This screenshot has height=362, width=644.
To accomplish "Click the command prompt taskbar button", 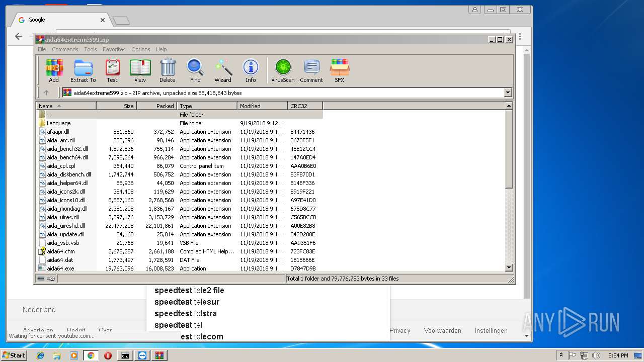I will tap(125, 355).
